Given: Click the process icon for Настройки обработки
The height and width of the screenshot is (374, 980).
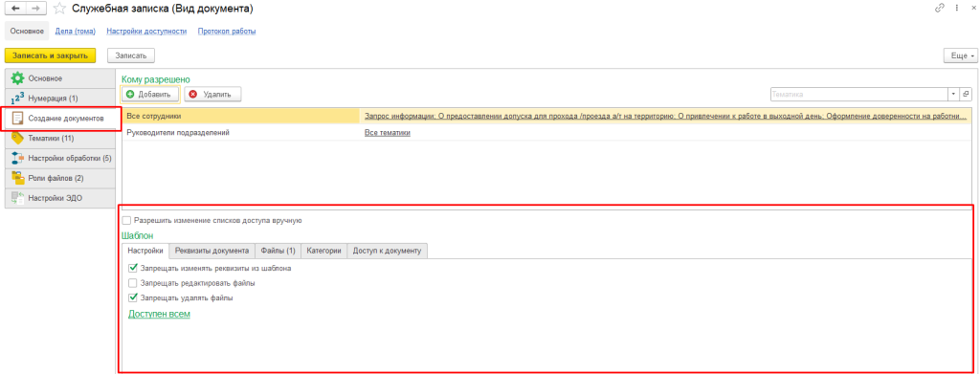Looking at the screenshot, I should [x=17, y=158].
